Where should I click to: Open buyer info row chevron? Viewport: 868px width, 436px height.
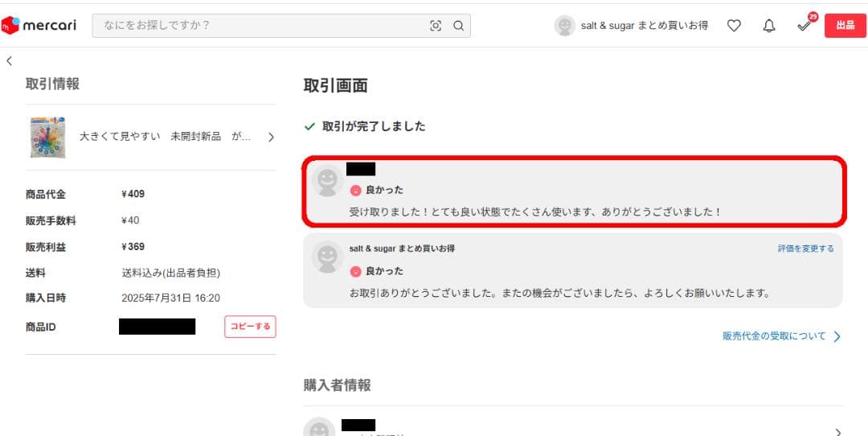coord(837,432)
